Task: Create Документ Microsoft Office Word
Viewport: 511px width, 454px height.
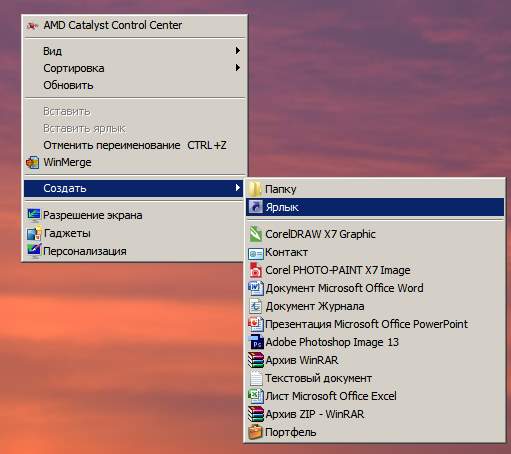Action: [375, 288]
